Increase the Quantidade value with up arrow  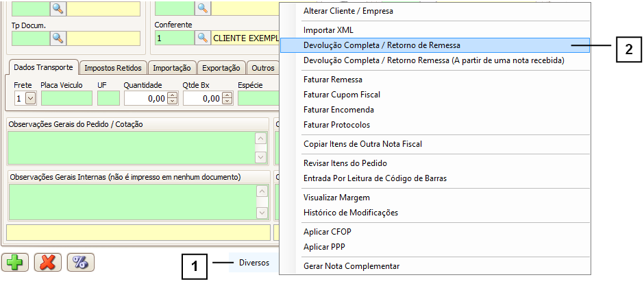pyautogui.click(x=172, y=95)
